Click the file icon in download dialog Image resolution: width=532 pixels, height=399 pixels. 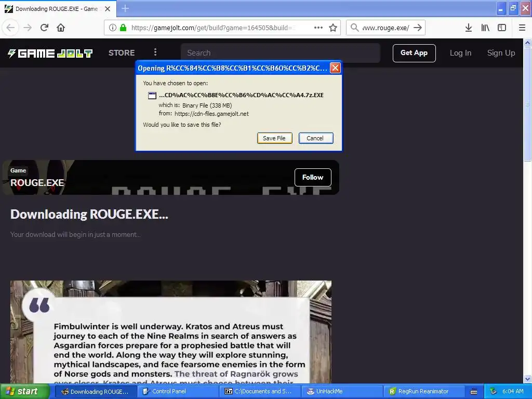152,96
